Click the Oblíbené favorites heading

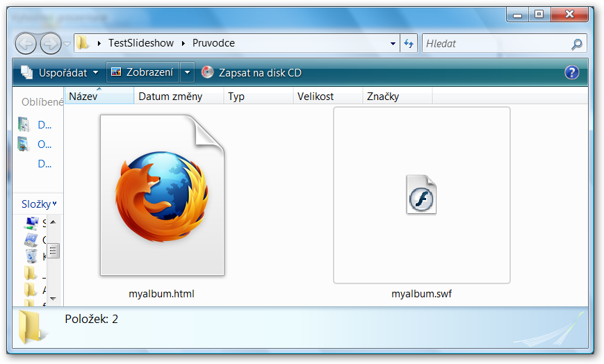click(x=42, y=102)
